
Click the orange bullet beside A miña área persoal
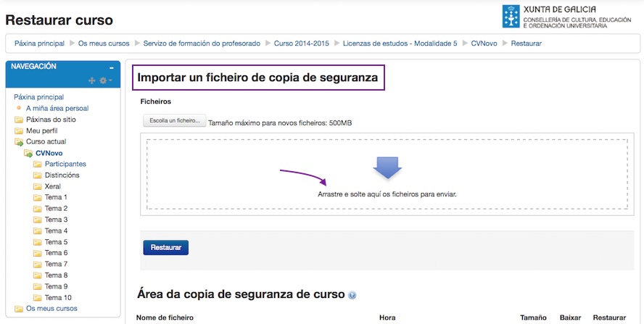click(x=18, y=108)
